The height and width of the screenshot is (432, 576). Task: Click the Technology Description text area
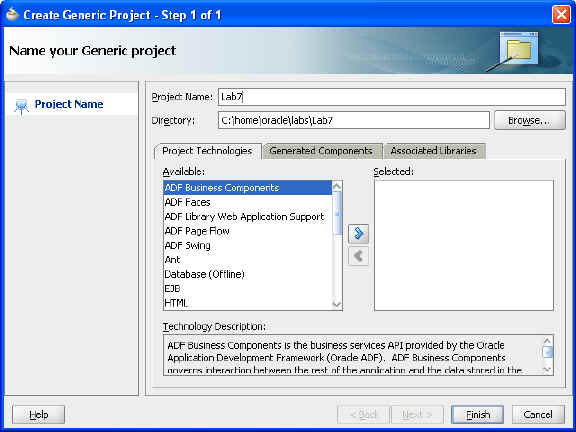353,355
